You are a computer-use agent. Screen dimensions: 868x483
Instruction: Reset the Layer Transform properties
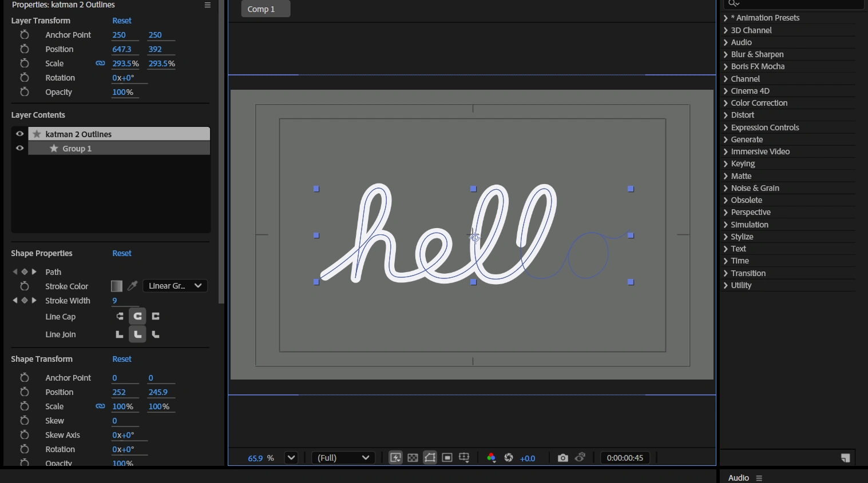(122, 21)
